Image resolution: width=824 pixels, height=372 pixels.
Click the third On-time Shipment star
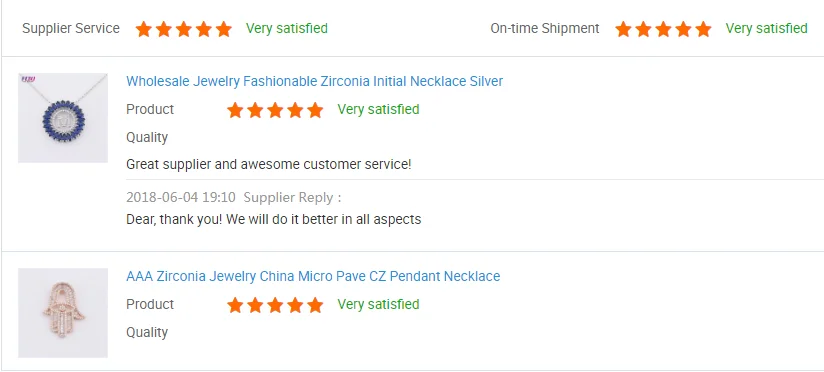(663, 29)
